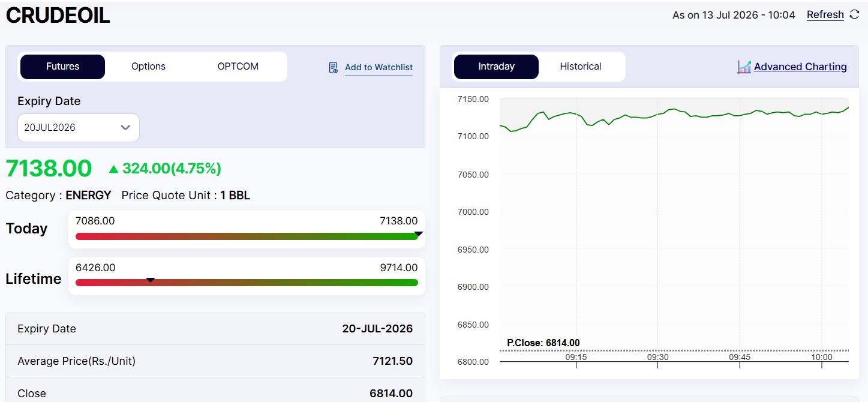Show the Intraday chart tab

(x=496, y=67)
